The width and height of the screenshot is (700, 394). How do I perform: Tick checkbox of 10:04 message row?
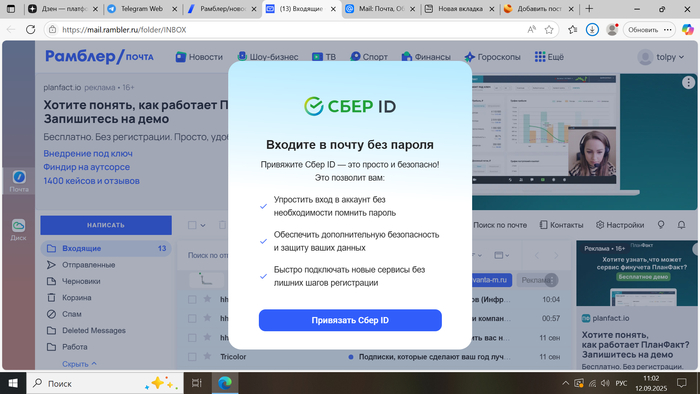coord(192,299)
